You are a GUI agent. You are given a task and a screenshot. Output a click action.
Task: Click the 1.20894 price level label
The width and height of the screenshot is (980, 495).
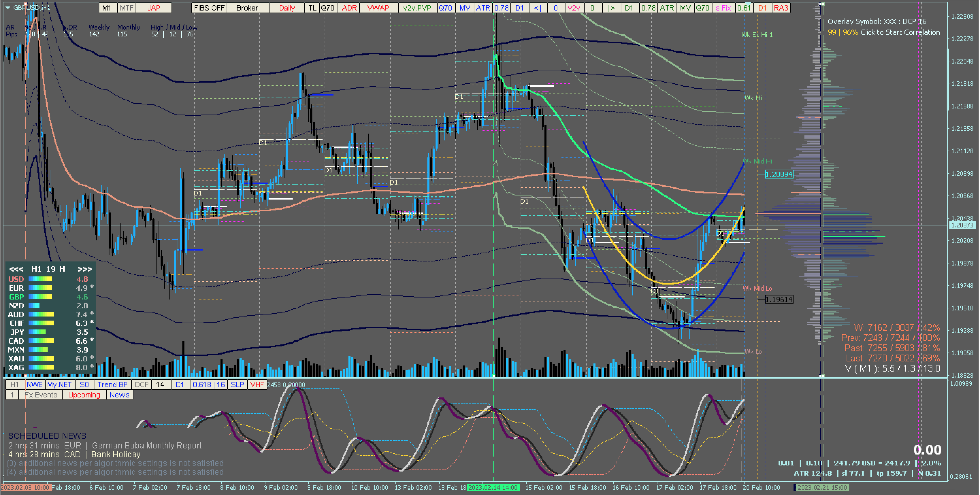coord(779,174)
